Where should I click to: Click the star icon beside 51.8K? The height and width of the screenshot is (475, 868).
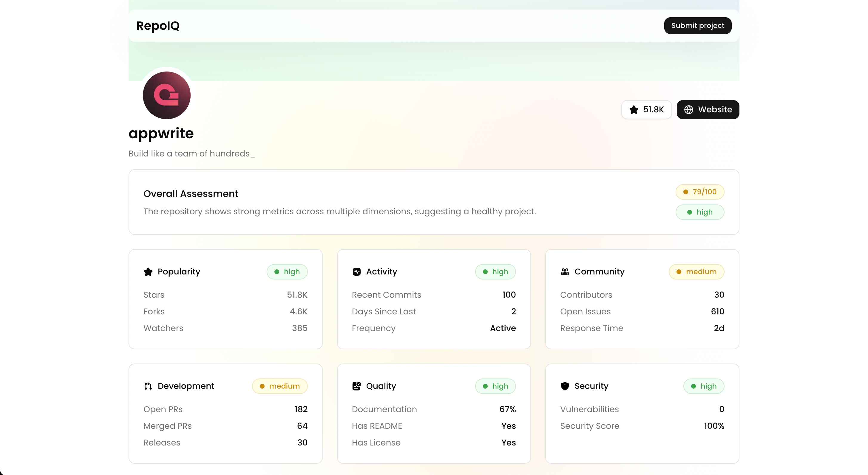pos(634,110)
